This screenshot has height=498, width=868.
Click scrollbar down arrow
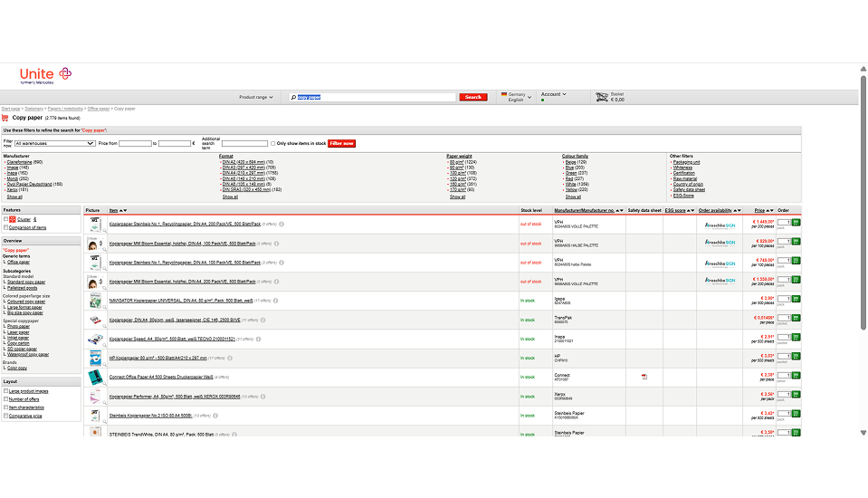coord(863,433)
